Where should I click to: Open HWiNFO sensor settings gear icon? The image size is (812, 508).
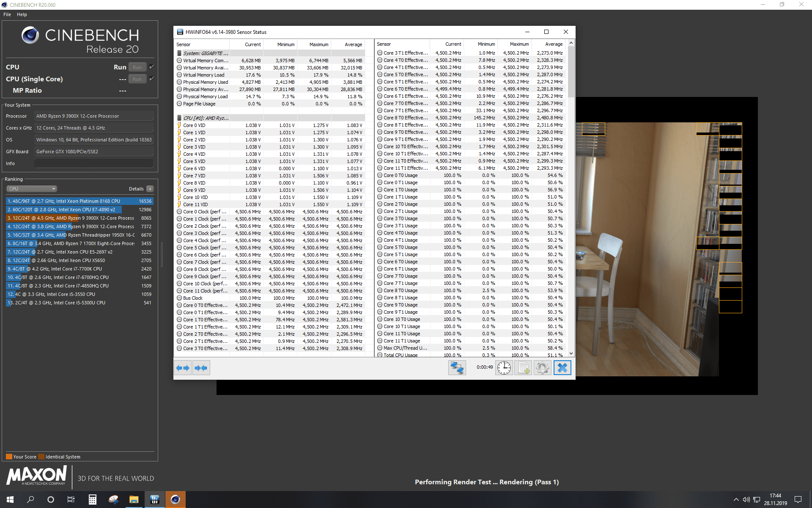point(542,368)
